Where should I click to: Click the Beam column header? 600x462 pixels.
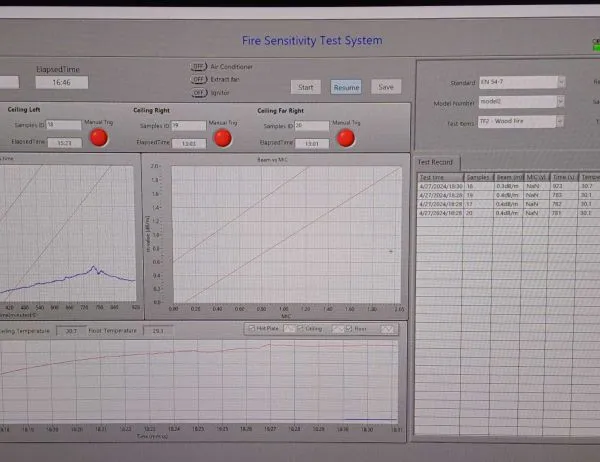[x=509, y=177]
